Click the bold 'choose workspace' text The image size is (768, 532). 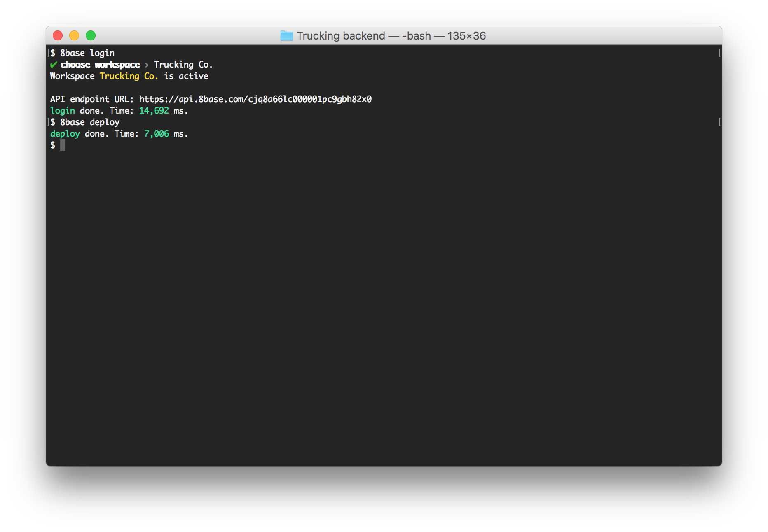pos(100,65)
